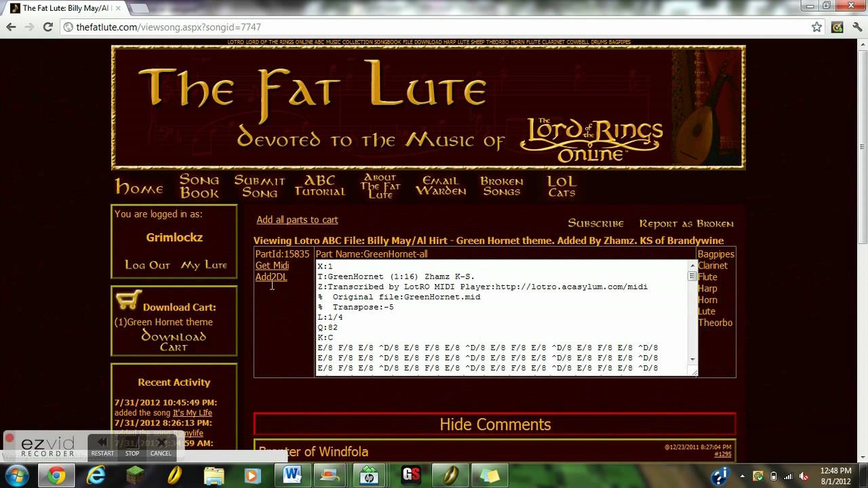Click the Download Cart button

[x=174, y=341]
